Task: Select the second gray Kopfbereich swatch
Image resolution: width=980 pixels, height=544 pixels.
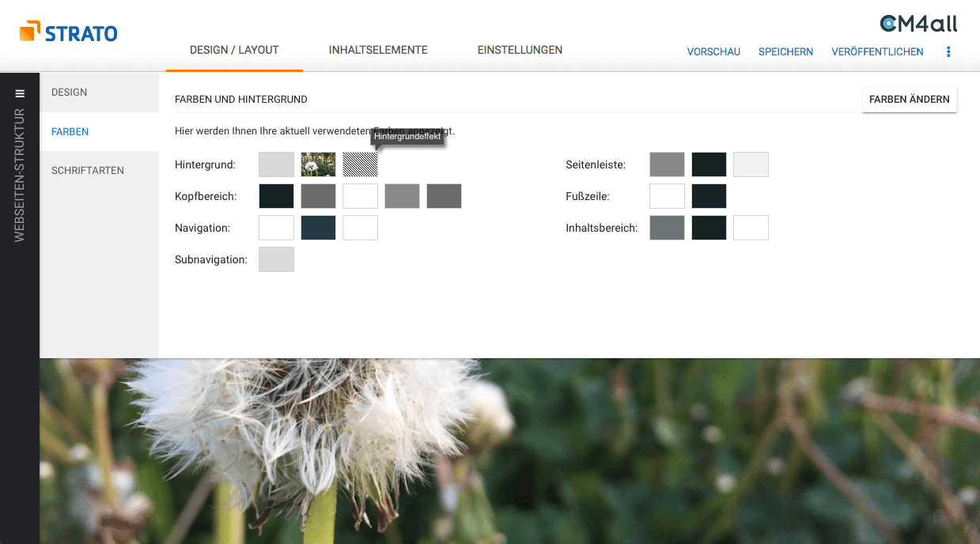Action: click(x=318, y=196)
